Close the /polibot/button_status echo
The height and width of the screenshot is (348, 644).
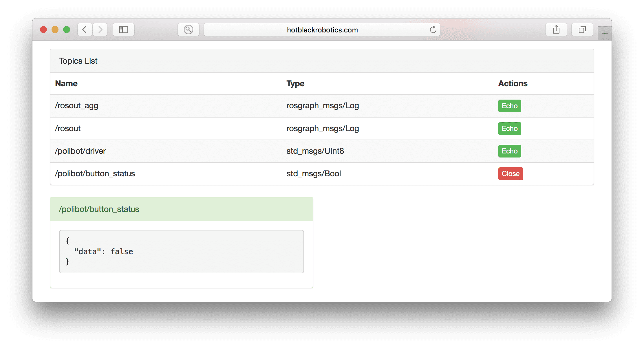coord(511,174)
